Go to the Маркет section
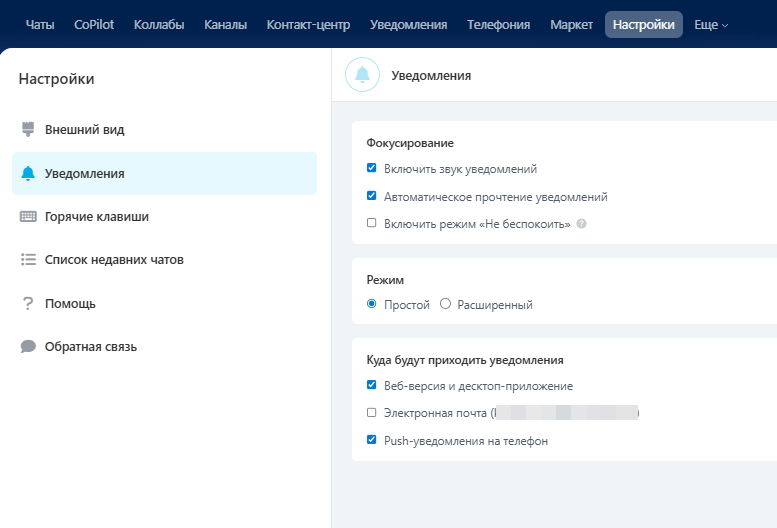 pyautogui.click(x=571, y=25)
